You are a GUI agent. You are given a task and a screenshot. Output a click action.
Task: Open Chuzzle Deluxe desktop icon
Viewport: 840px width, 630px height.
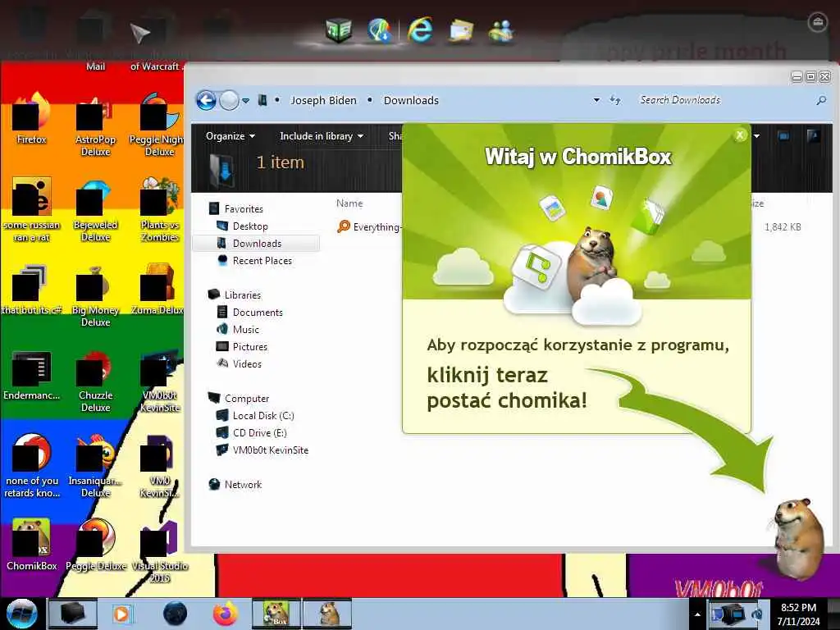pos(95,381)
